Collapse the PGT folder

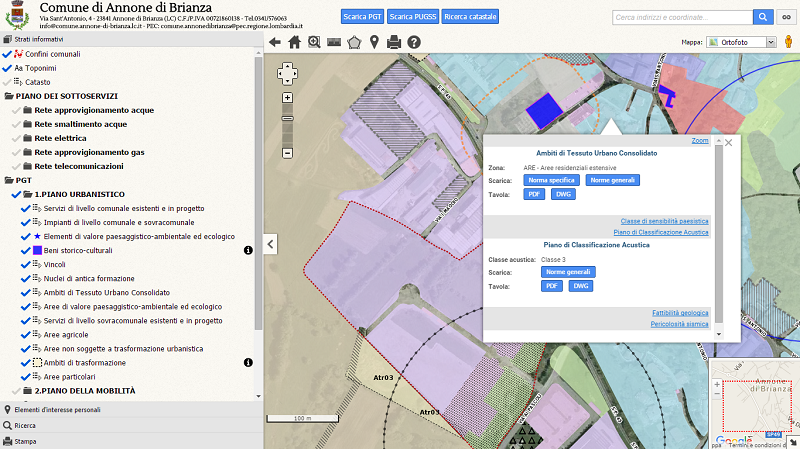9,180
